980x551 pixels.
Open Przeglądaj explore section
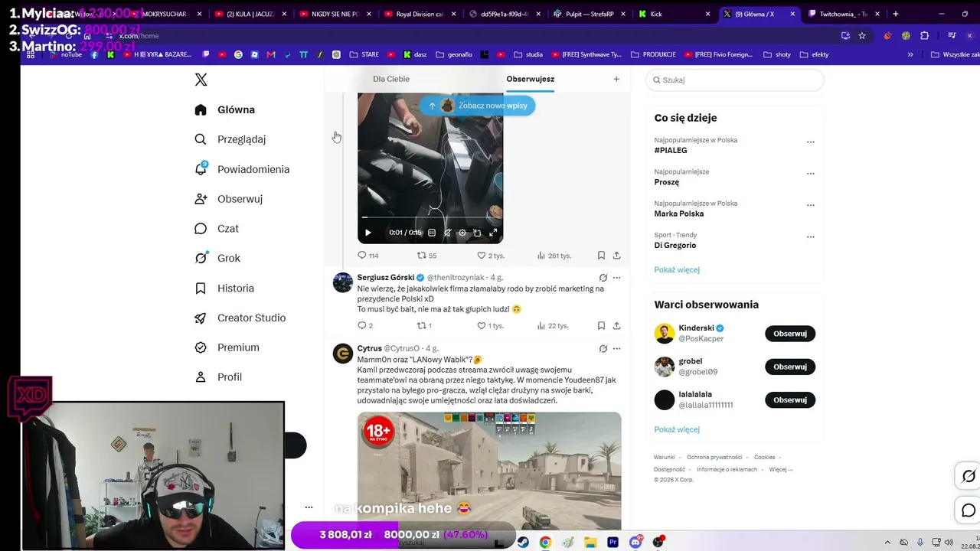click(x=230, y=139)
